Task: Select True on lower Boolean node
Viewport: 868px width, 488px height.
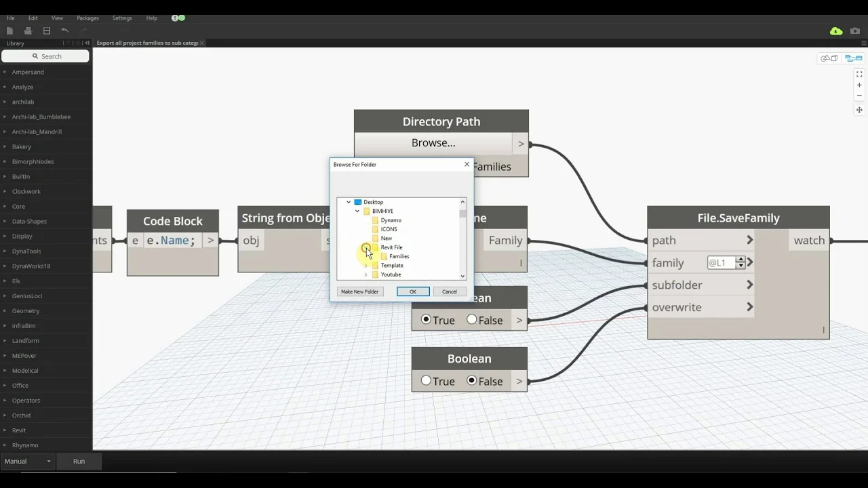Action: coord(426,380)
